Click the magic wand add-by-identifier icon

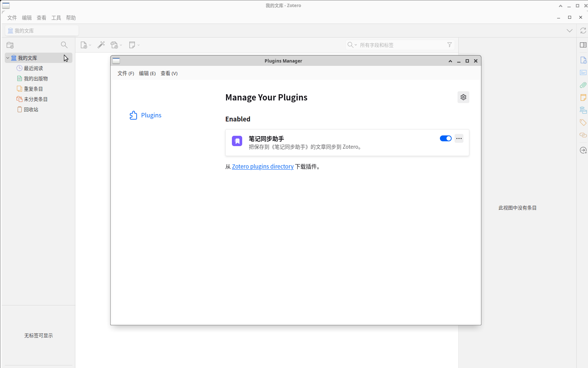pyautogui.click(x=101, y=45)
